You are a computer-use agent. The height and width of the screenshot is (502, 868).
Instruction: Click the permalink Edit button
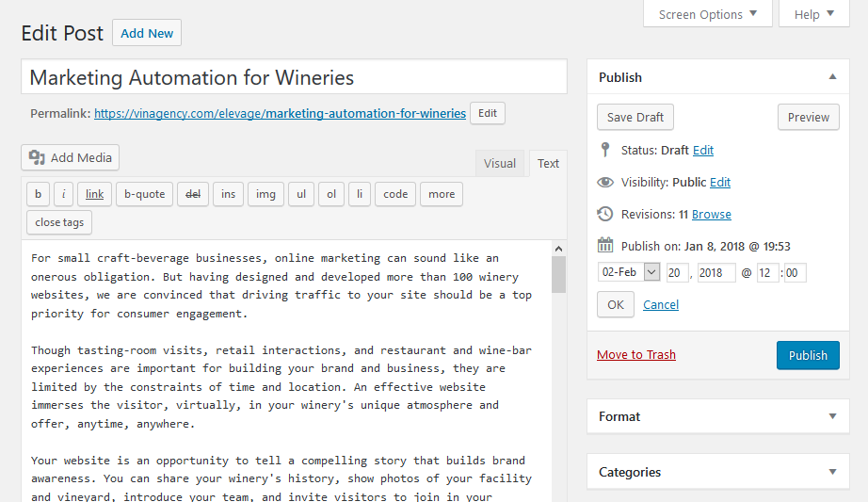click(487, 114)
